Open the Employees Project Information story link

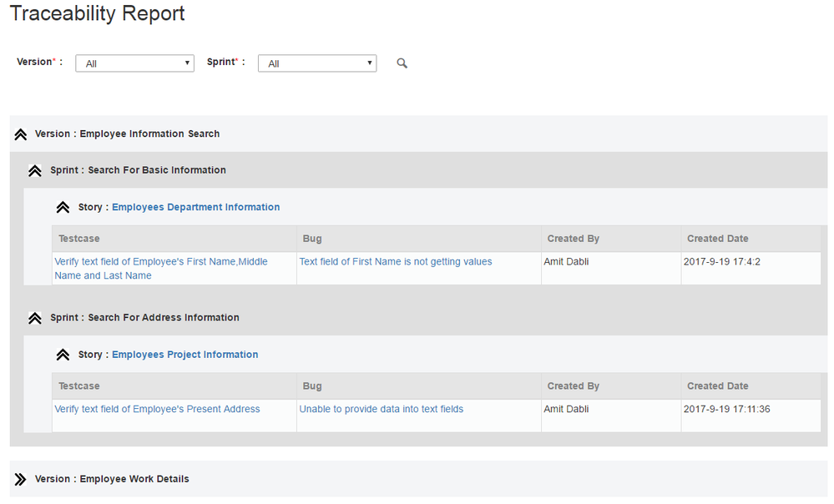point(184,354)
